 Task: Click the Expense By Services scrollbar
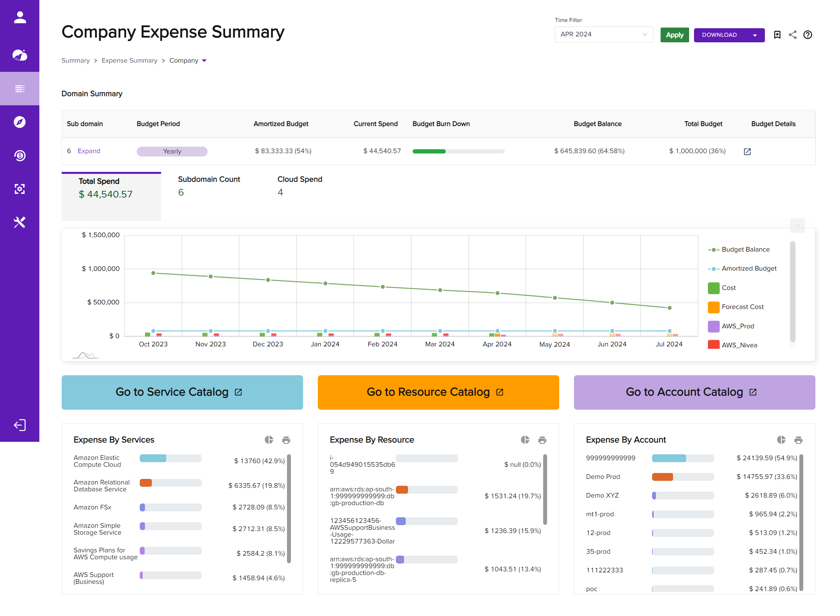(289, 508)
